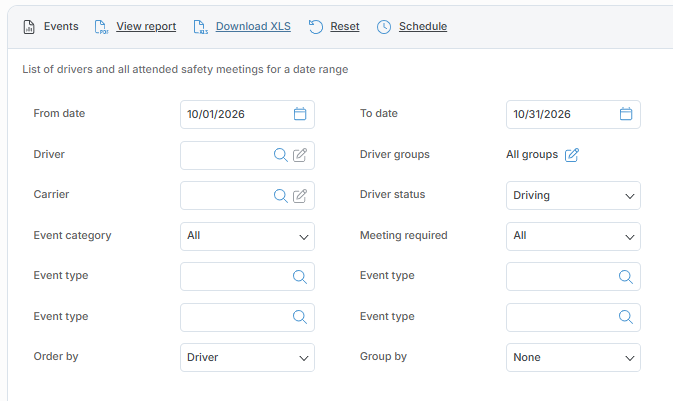Click the XLS file icon beside Download
Screen dimensions: 673x401
[x=200, y=27]
